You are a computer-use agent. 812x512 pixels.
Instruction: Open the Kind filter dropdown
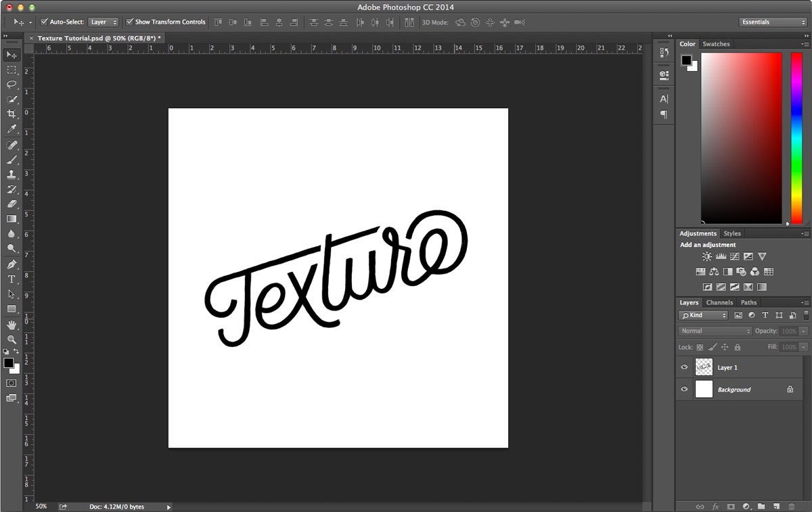point(702,315)
